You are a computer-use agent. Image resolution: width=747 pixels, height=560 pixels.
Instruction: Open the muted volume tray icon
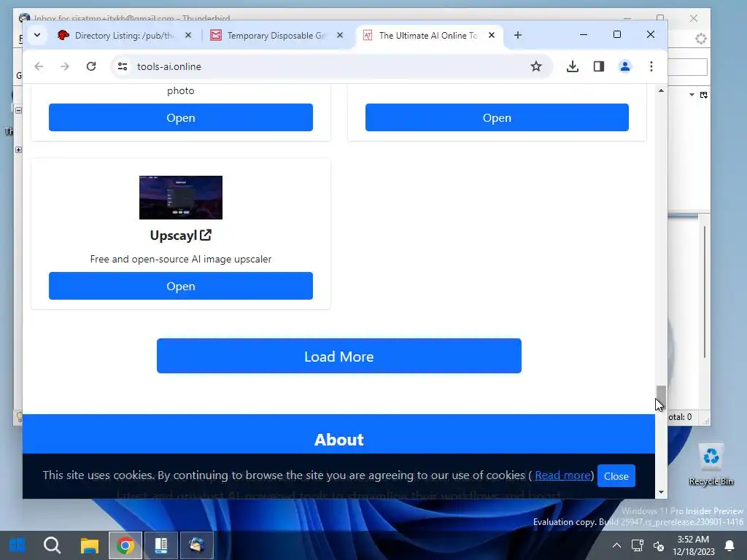click(659, 545)
